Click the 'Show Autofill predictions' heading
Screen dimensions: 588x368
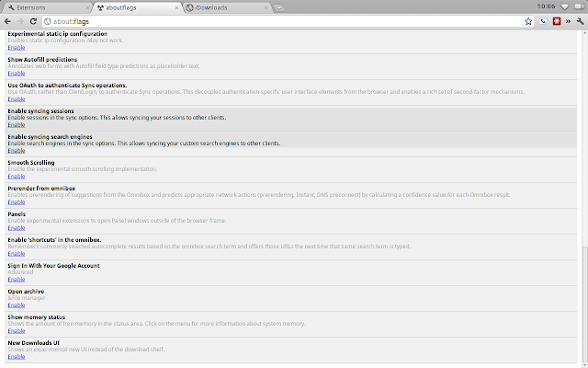pos(42,60)
